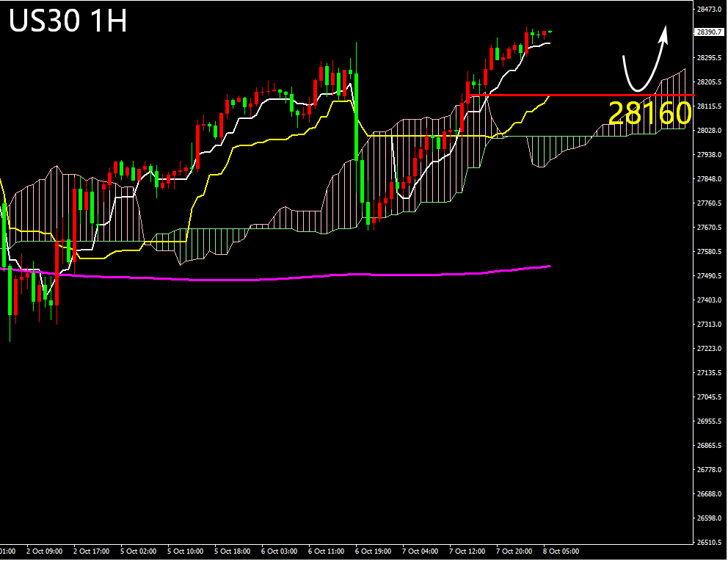Click the current price tag 28390.7
Image resolution: width=728 pixels, height=561 pixels.
[709, 32]
